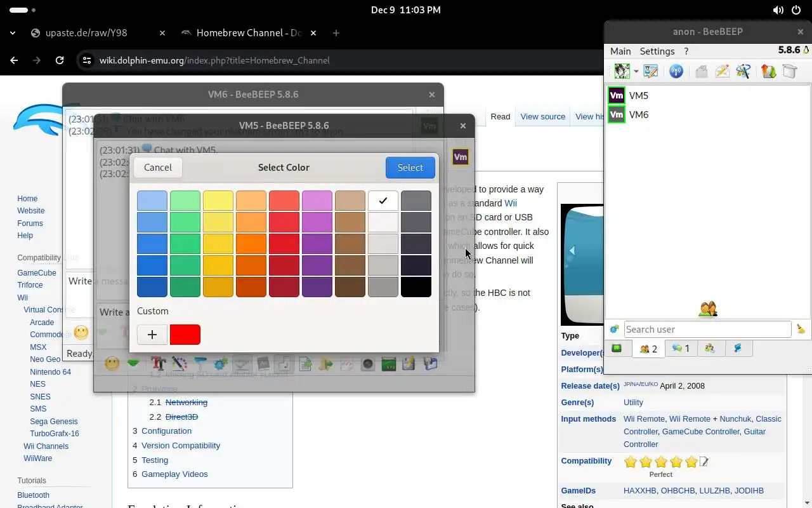Click the blue broadcast network icon
The image size is (812, 508).
point(676,71)
